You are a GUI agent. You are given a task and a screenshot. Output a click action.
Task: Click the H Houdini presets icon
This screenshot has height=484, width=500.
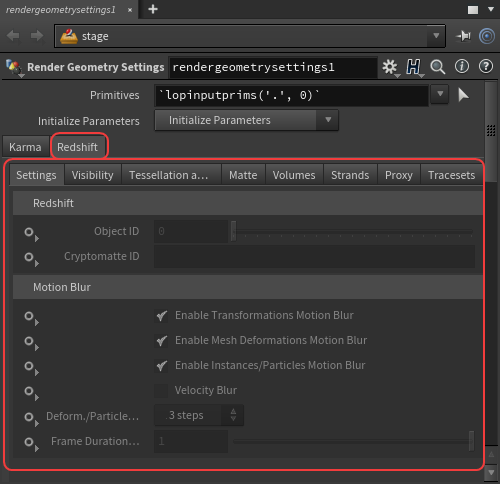pos(413,67)
